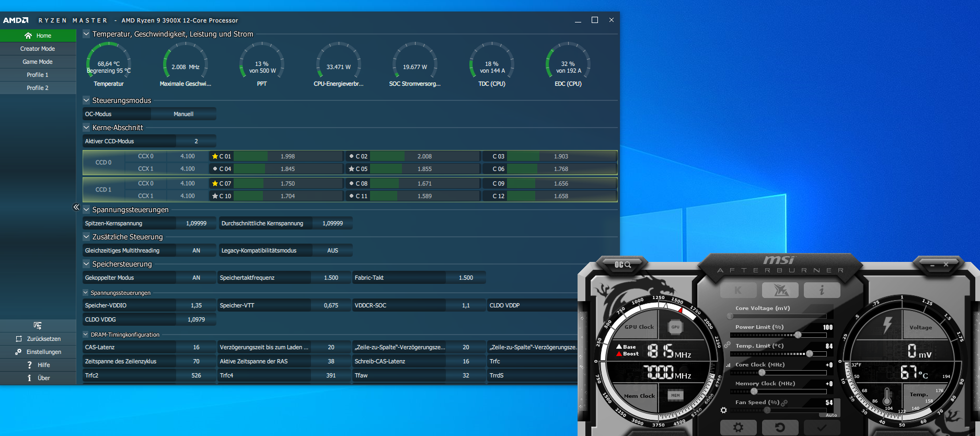980x436 pixels.
Task: Click the Speichertaktfrequenz value 1.500
Action: (x=331, y=278)
